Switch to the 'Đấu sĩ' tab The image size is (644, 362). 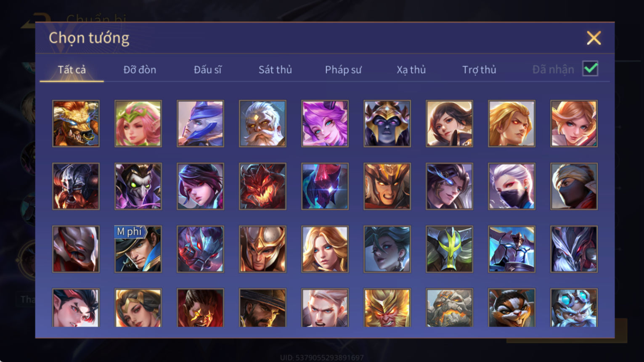coord(207,70)
